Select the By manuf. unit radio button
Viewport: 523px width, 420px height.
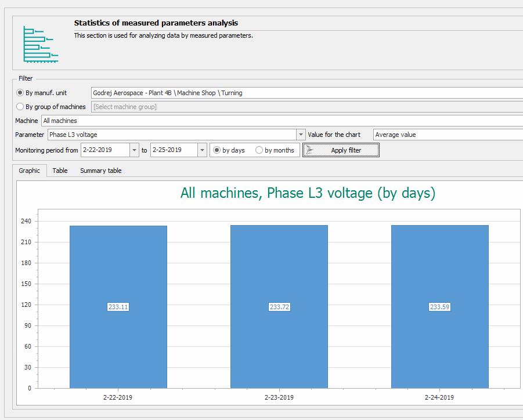20,93
